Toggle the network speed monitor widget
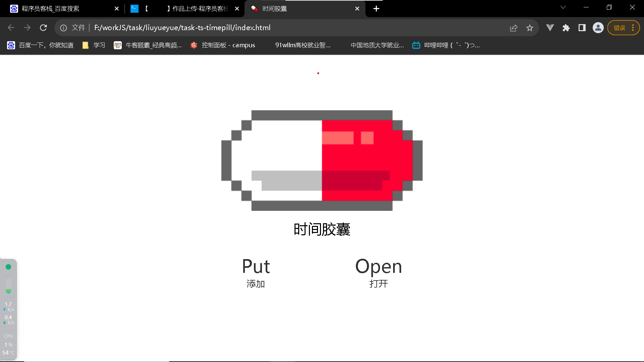 [8, 313]
